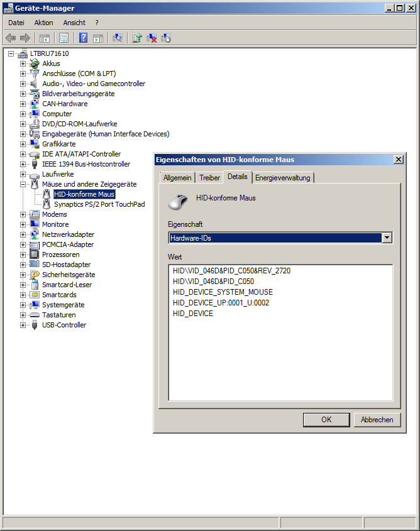Screen dimensions: 420x531
Task: Click the Tastaturen keyboard icon
Action: (x=35, y=315)
